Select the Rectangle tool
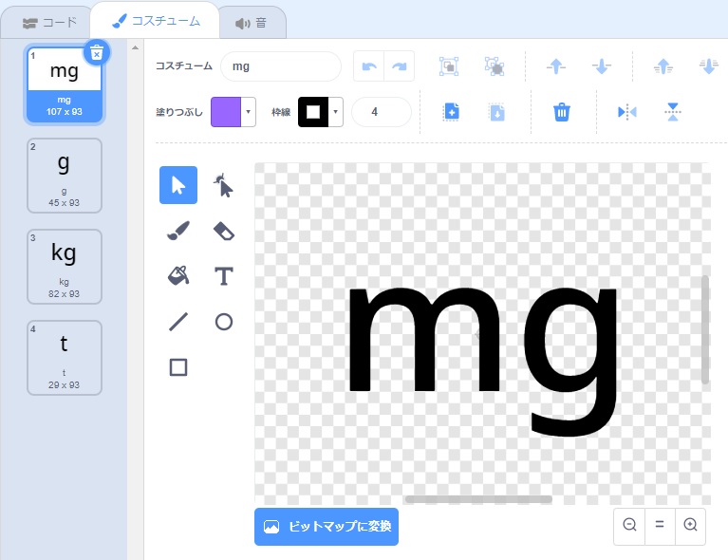The width and height of the screenshot is (728, 560). [x=178, y=366]
